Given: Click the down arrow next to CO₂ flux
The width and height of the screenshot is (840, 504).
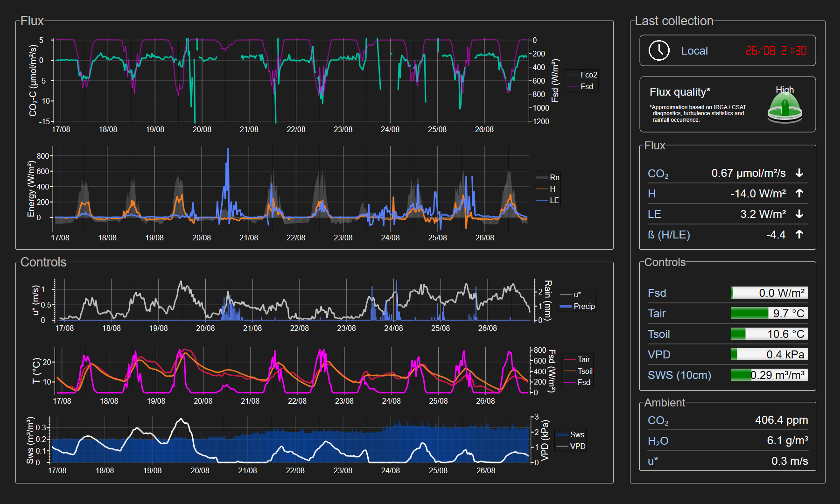Looking at the screenshot, I should (x=799, y=173).
